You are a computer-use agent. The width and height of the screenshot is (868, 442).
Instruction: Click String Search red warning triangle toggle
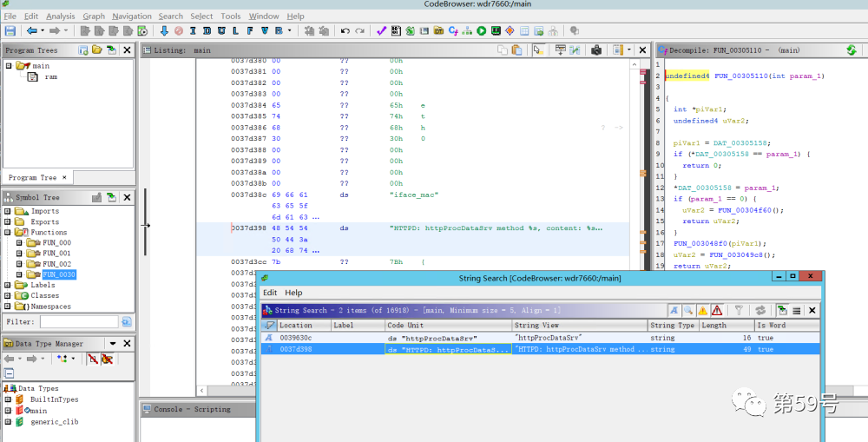[717, 311]
